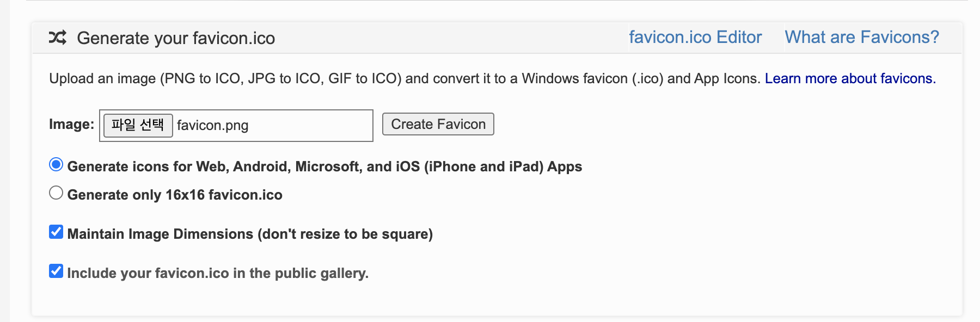Click the favicon.png filename in the file input
This screenshot has width=980, height=322.
[213, 126]
